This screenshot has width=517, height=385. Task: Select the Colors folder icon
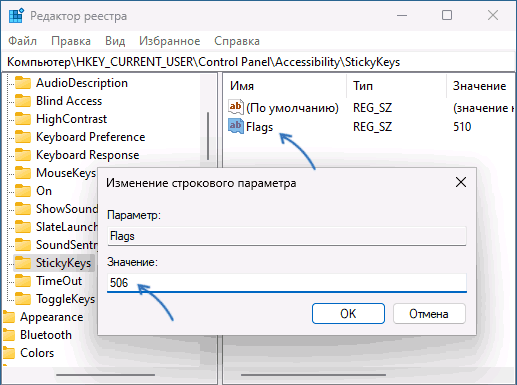tap(9, 353)
